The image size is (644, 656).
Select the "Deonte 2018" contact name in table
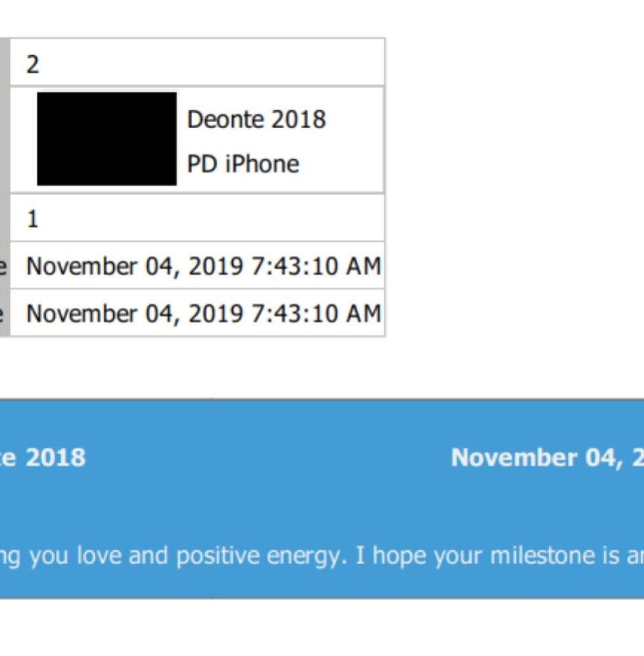(x=256, y=120)
